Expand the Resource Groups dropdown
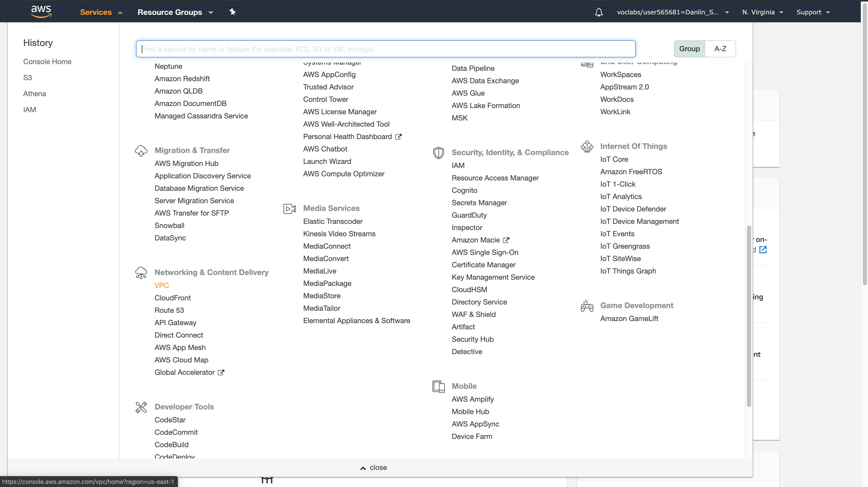 175,12
